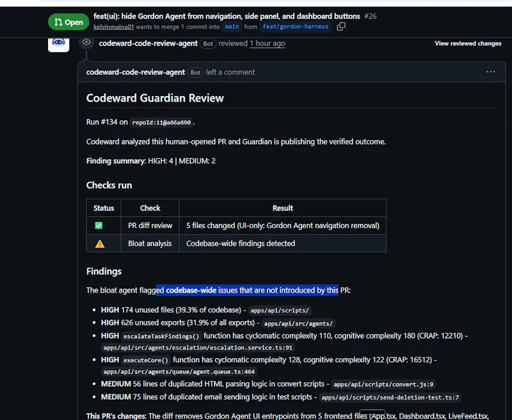The height and width of the screenshot is (420, 512).
Task: Open codeward-code-review-agent name in comment header
Action: click(136, 72)
